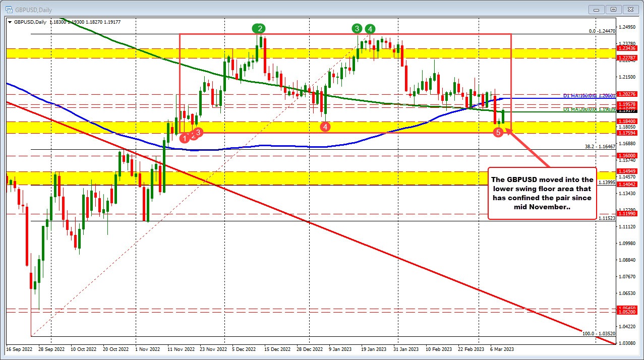This screenshot has height=360, width=644.
Task: Click the 10 Oct 2022 date label
Action: (x=84, y=349)
